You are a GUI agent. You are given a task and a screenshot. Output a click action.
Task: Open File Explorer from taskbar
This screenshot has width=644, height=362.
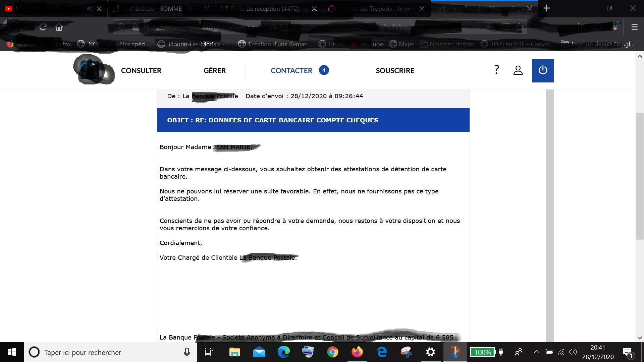(x=234, y=352)
